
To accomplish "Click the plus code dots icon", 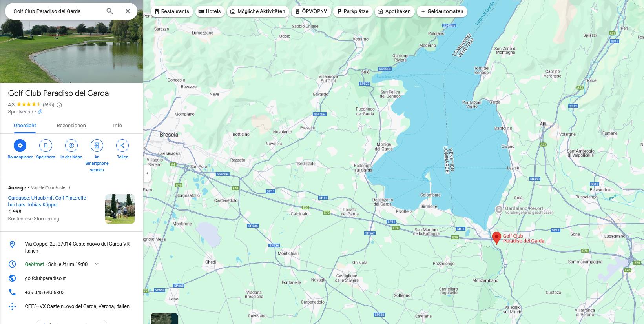I will (x=12, y=306).
